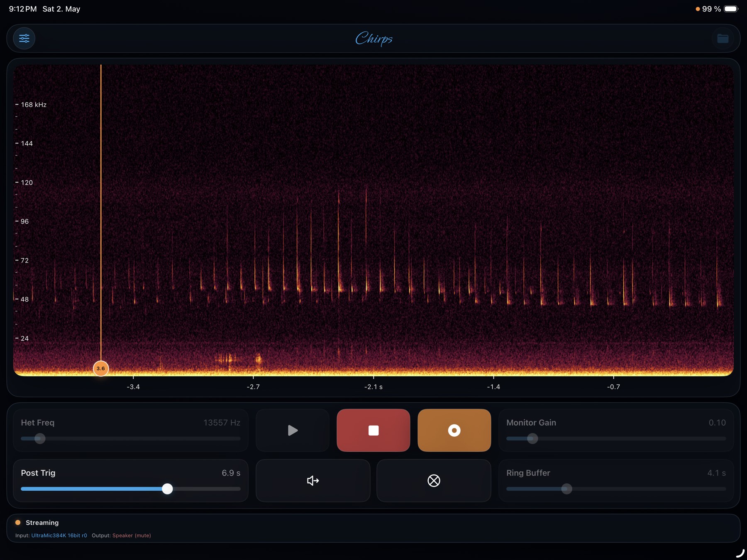Viewport: 747px width, 560px height.
Task: Open the recordings folder icon
Action: coord(723,38)
